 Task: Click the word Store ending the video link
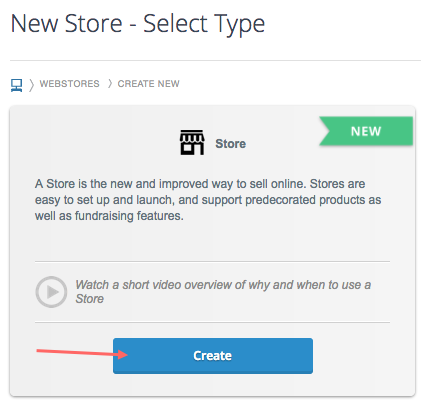click(x=89, y=299)
